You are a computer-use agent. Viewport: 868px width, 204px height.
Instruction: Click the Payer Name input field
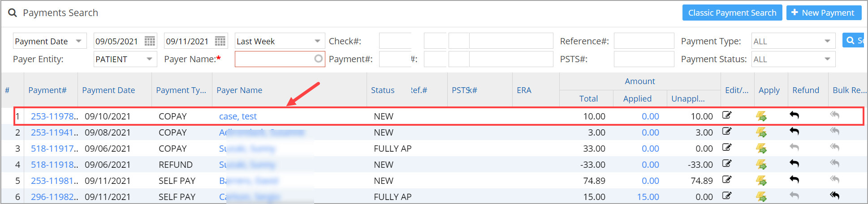pyautogui.click(x=273, y=59)
